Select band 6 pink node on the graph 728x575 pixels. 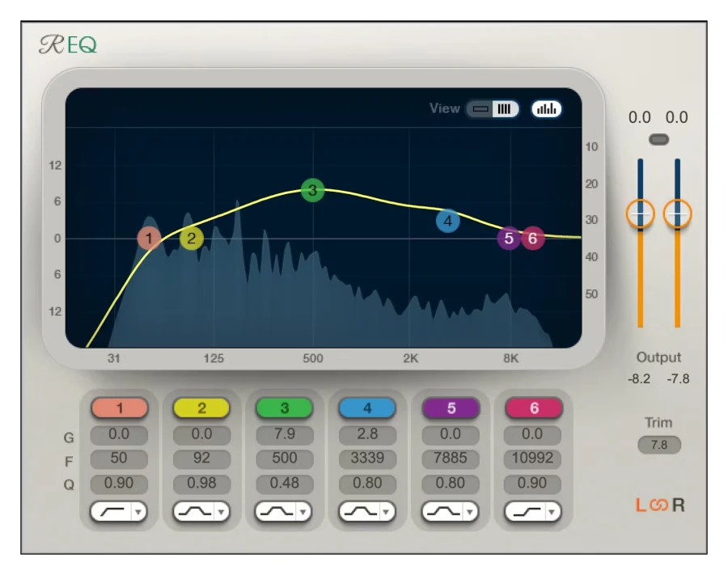point(533,239)
